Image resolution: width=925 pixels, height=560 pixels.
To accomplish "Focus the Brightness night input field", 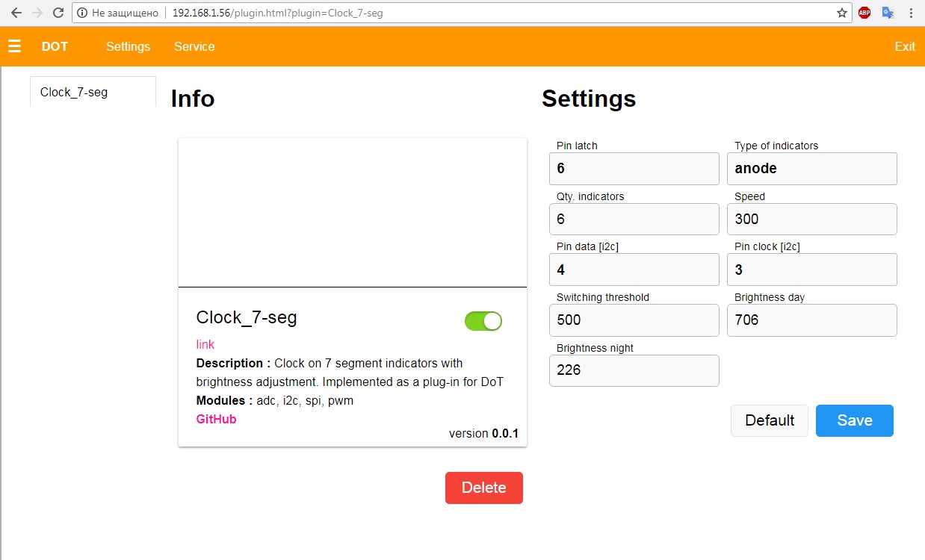I will (634, 370).
